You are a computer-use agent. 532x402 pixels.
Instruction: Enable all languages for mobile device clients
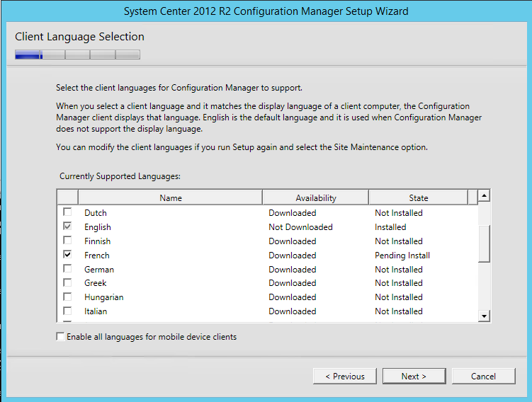tap(60, 337)
